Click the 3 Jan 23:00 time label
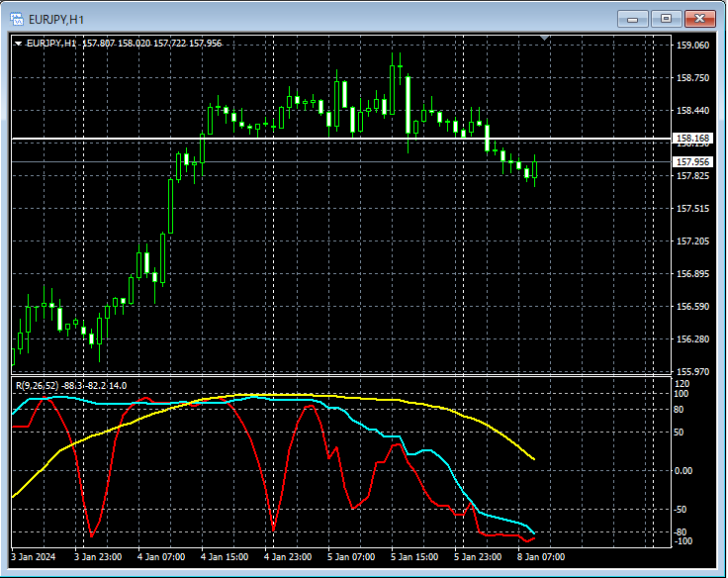 click(x=98, y=556)
